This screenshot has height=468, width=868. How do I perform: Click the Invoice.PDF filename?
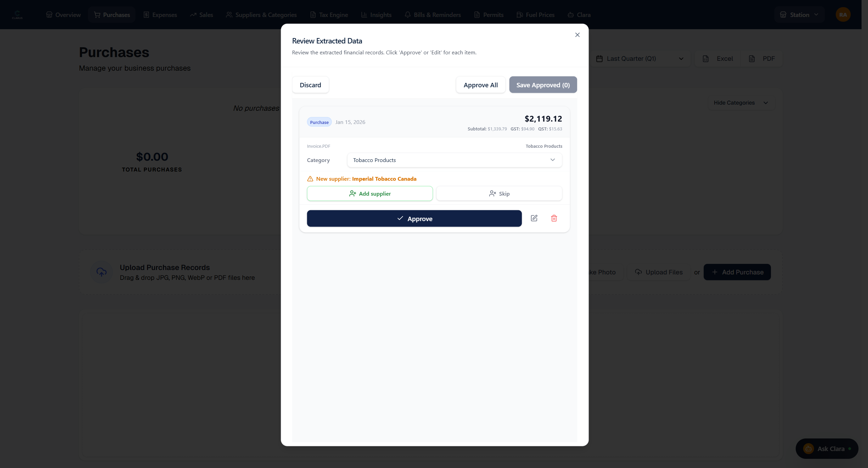tap(318, 146)
